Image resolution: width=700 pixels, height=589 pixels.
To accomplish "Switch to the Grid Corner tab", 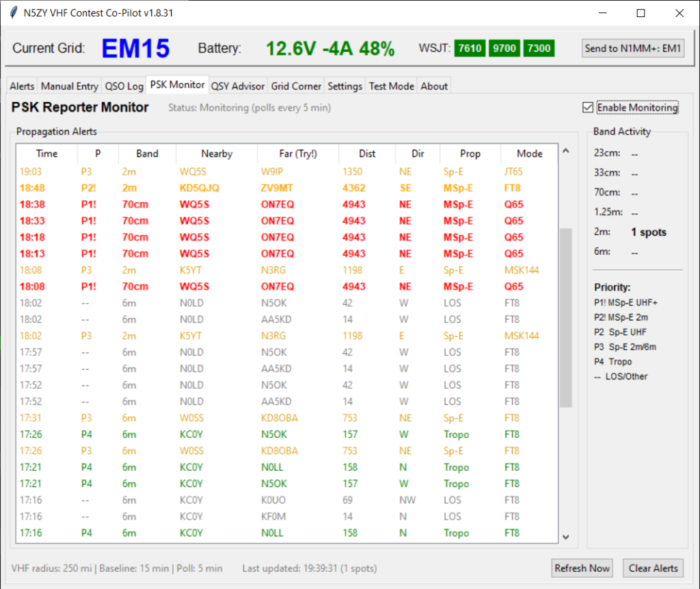I will [296, 86].
